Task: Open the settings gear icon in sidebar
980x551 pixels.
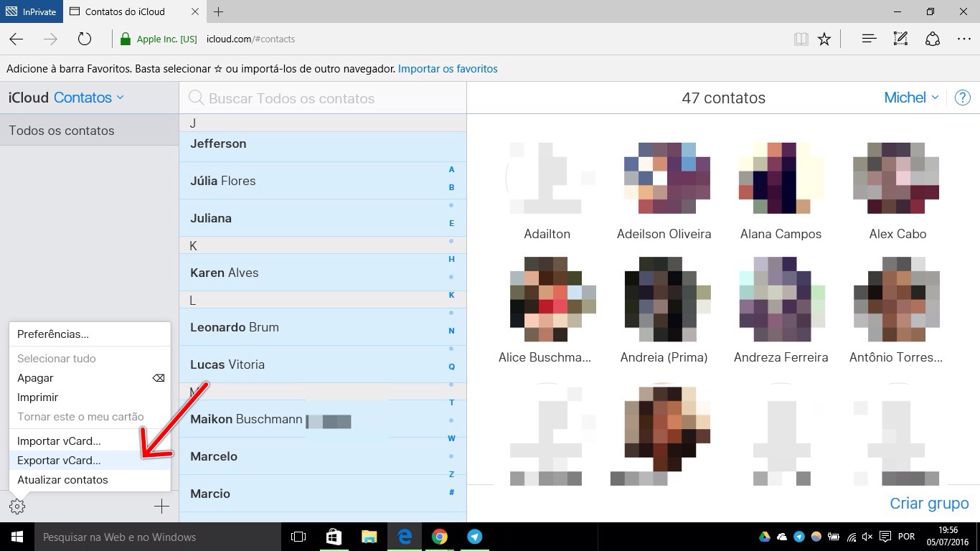Action: 17,507
